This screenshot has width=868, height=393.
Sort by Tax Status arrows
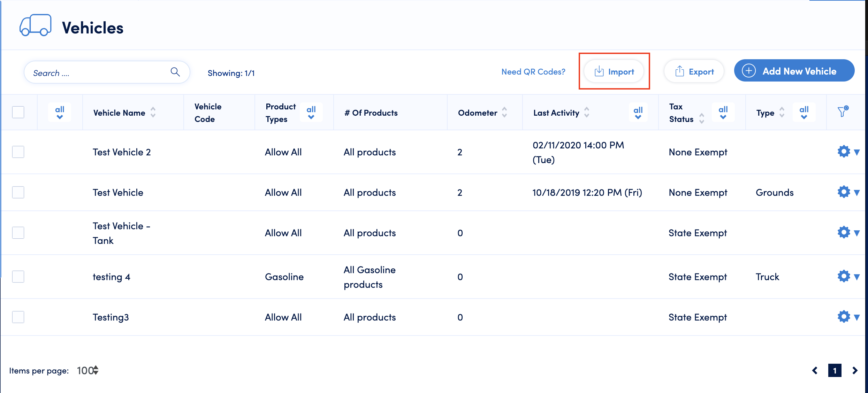[702, 118]
